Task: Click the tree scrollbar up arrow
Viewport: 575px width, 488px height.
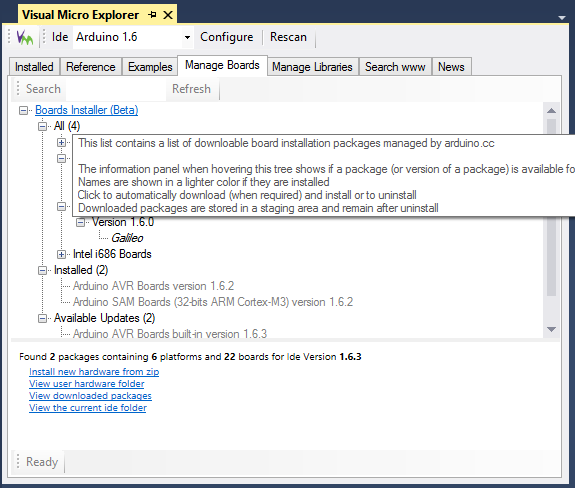Action: coord(551,110)
